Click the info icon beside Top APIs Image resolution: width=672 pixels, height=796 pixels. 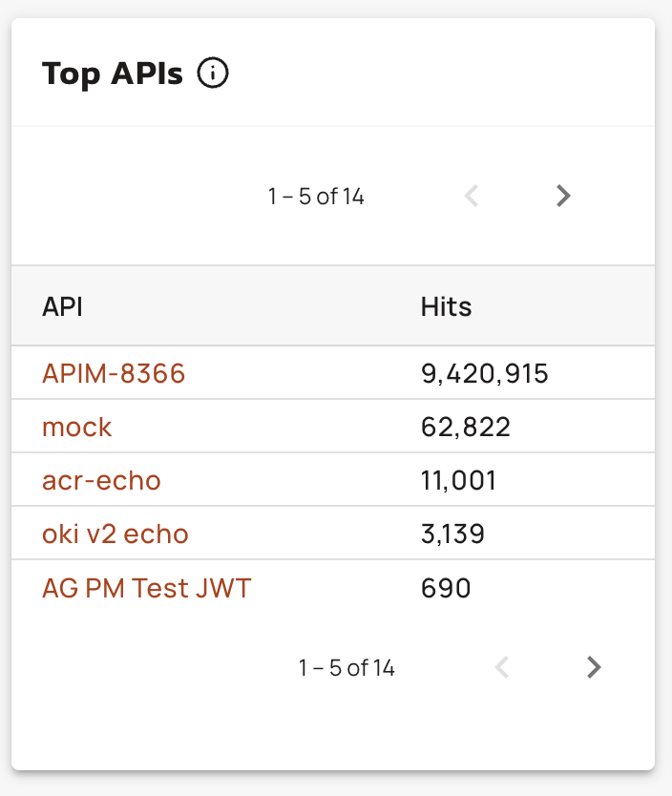(213, 73)
